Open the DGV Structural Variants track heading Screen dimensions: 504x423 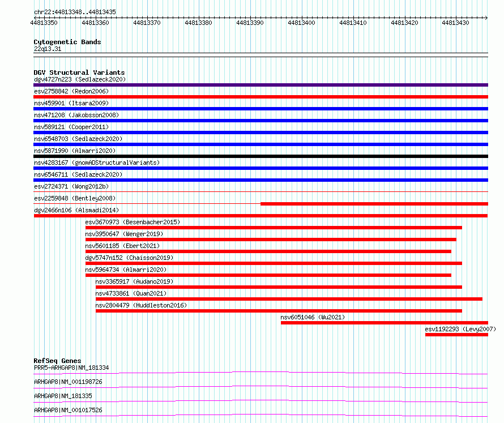[x=79, y=72]
